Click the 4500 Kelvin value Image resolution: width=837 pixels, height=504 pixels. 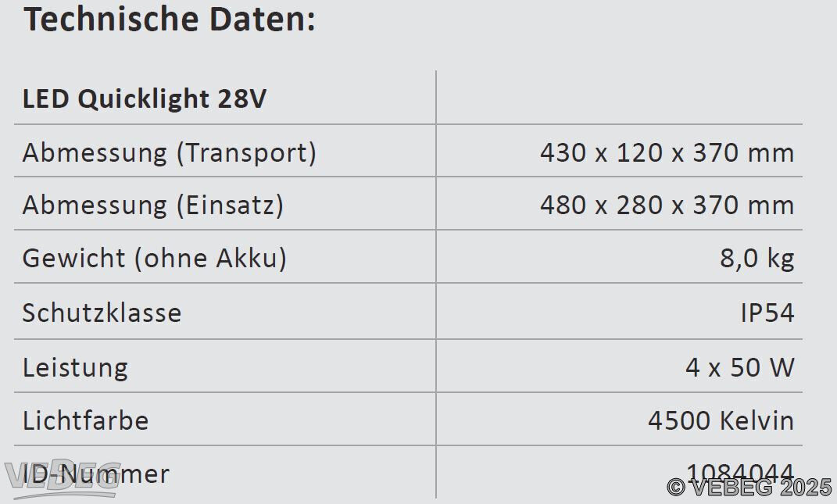pyautogui.click(x=721, y=420)
